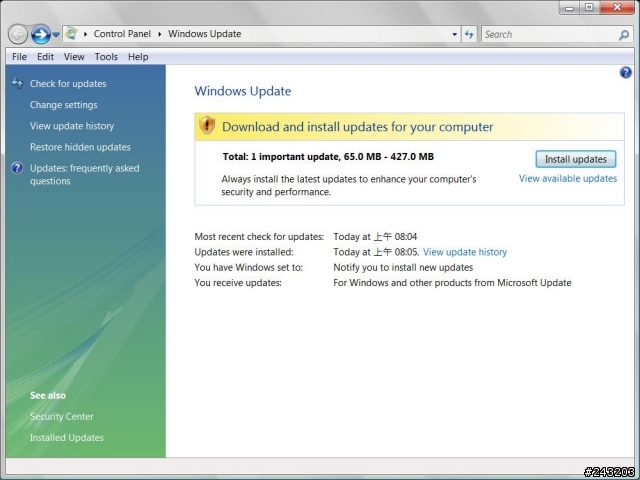Click the Control Panel icon in address bar
Image resolution: width=640 pixels, height=480 pixels.
pyautogui.click(x=71, y=33)
